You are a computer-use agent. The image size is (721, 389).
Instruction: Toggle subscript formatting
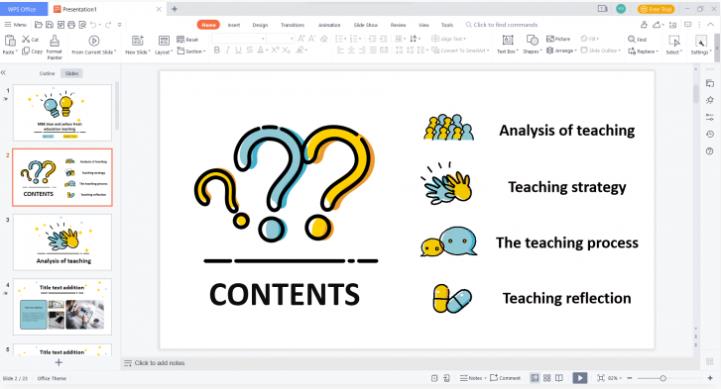tap(286, 50)
